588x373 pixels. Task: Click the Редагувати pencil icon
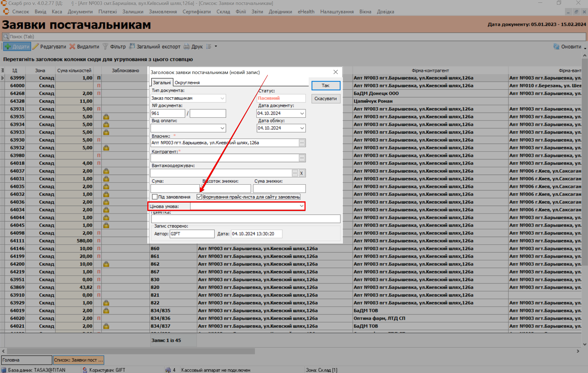36,47
